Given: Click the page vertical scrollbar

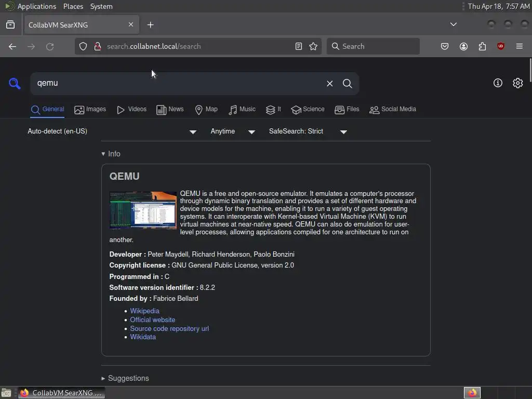Looking at the screenshot, I should coord(530,70).
